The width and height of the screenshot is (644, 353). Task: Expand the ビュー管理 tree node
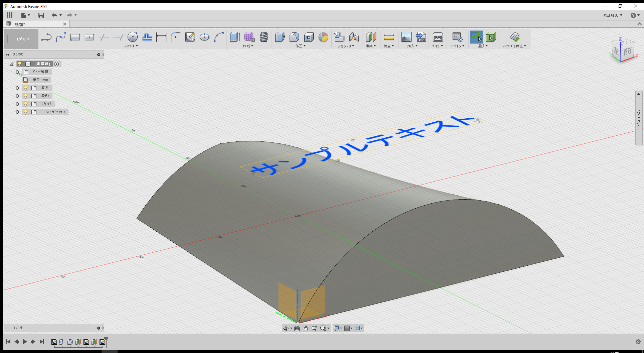(x=18, y=72)
